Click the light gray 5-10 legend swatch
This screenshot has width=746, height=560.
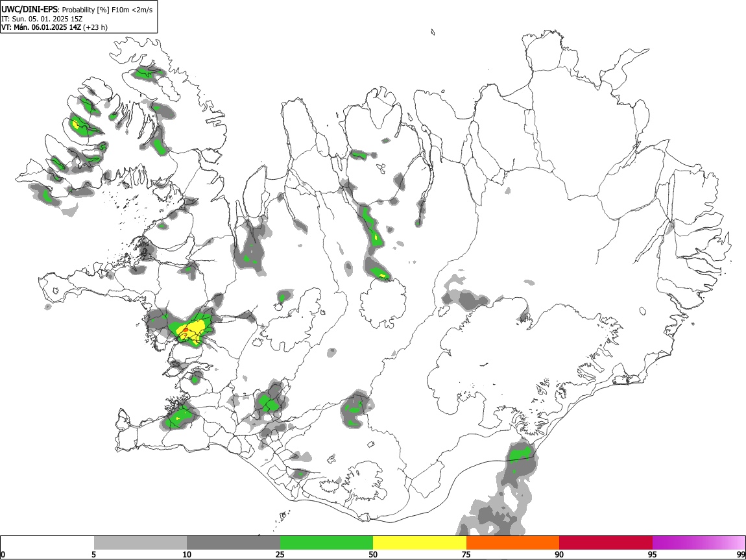tap(140, 543)
